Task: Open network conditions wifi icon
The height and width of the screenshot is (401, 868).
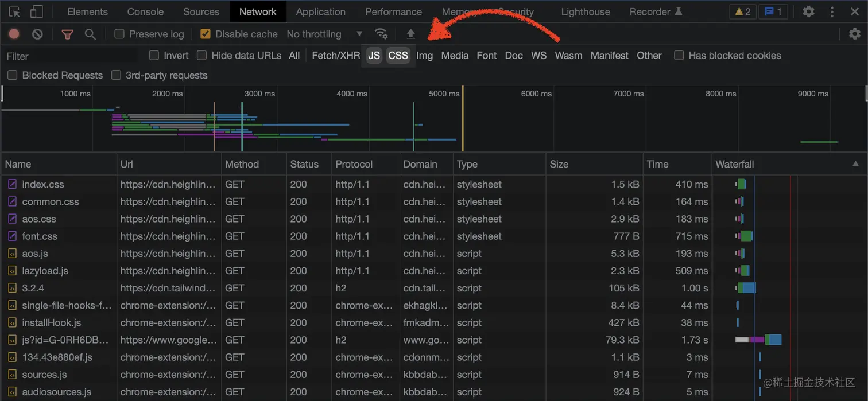Action: (x=381, y=34)
